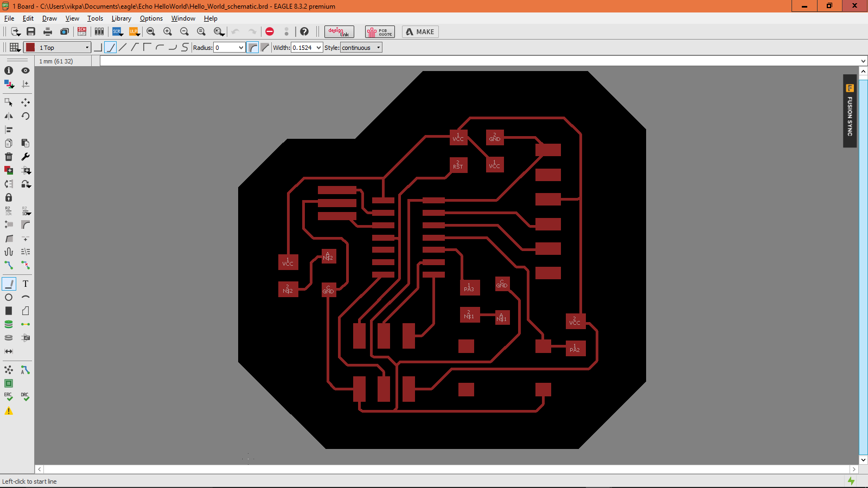Open the Run ULP dropdown
868x488 pixels.
(x=134, y=31)
